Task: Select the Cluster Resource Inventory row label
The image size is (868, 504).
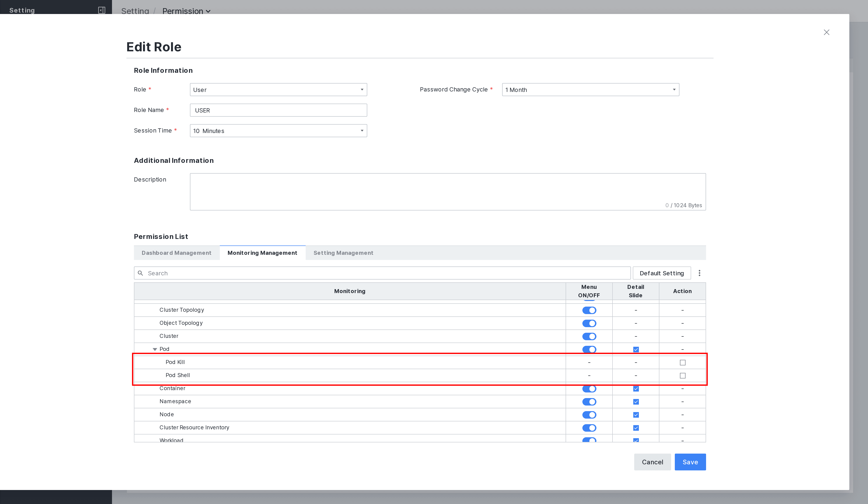Action: [x=194, y=427]
